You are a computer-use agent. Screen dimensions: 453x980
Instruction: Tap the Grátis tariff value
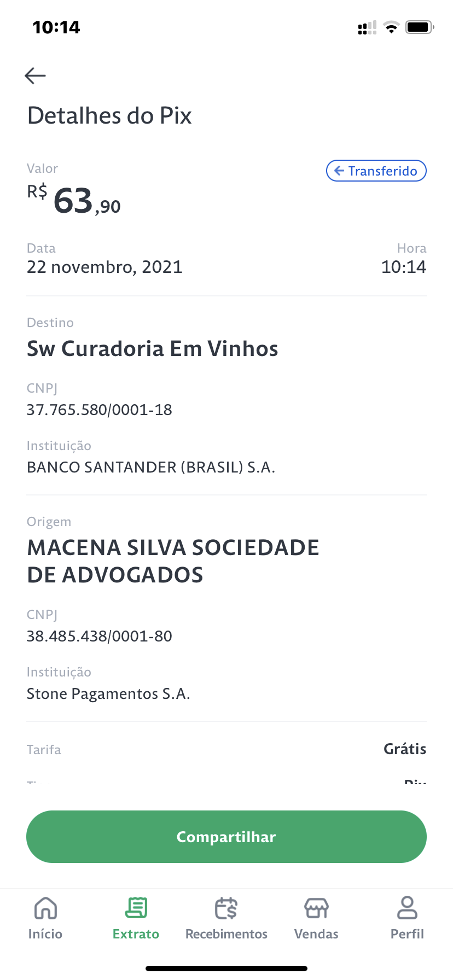(404, 749)
